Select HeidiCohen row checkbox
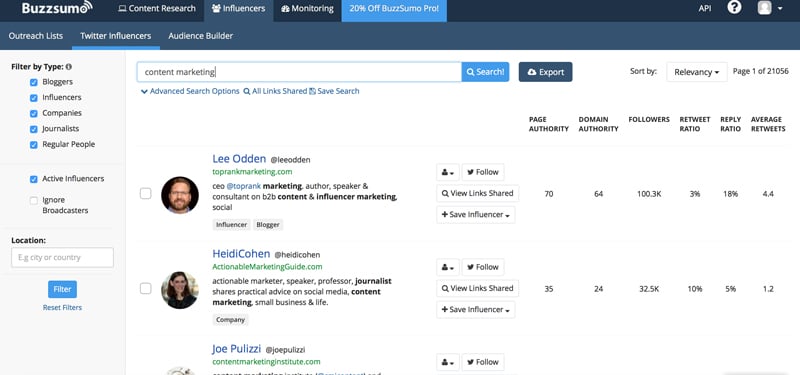The height and width of the screenshot is (375, 800). pyautogui.click(x=145, y=288)
